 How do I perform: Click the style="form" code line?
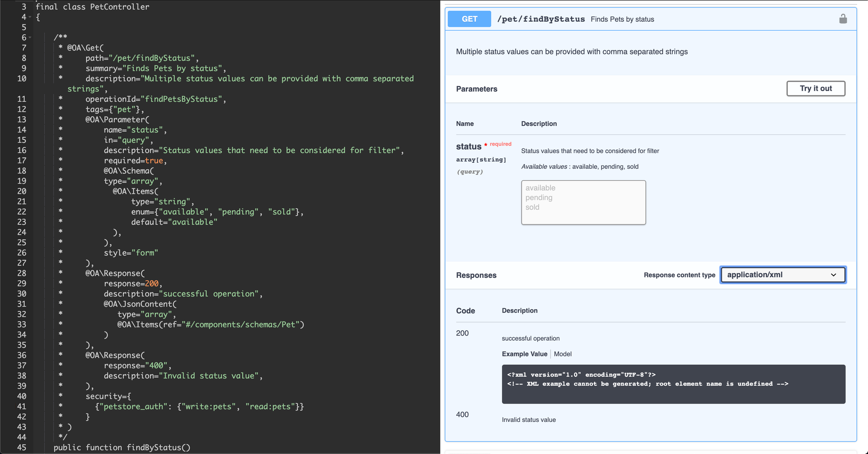coord(131,253)
